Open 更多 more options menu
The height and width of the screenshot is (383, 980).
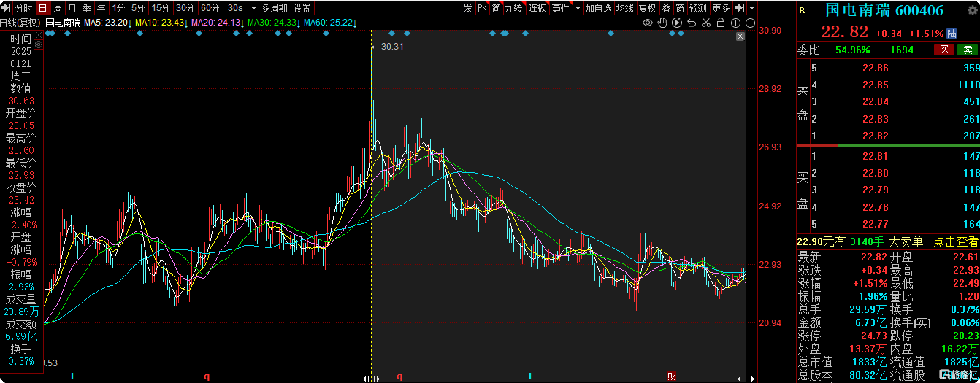721,8
